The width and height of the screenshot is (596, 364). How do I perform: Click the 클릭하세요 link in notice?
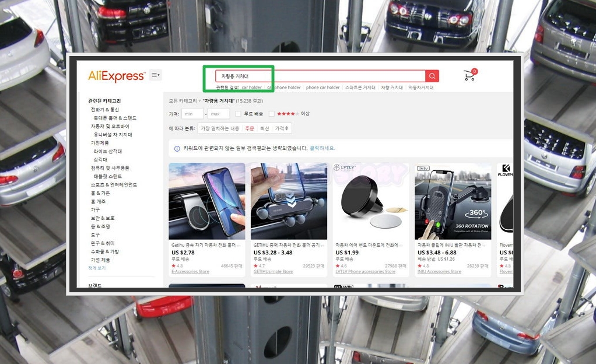[x=322, y=148]
